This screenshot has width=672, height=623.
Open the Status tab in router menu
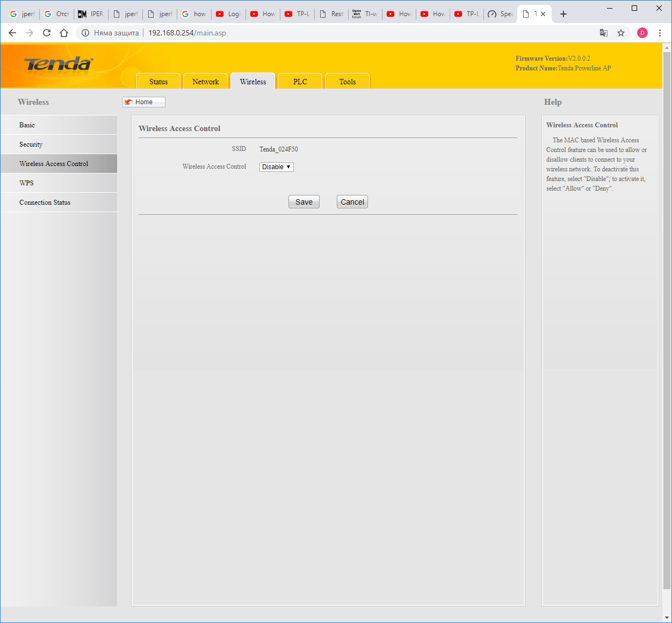[x=158, y=81]
